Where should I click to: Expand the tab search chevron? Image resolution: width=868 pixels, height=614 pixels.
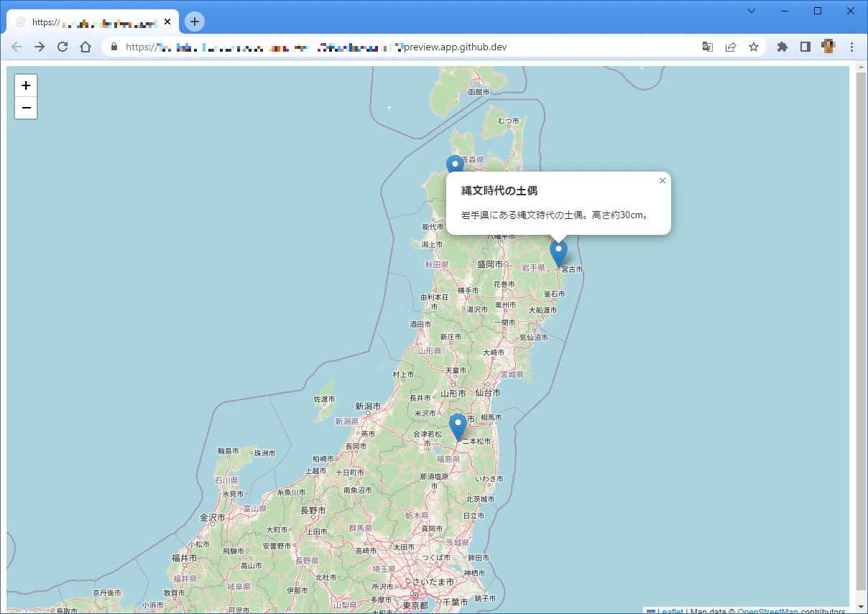[x=752, y=11]
